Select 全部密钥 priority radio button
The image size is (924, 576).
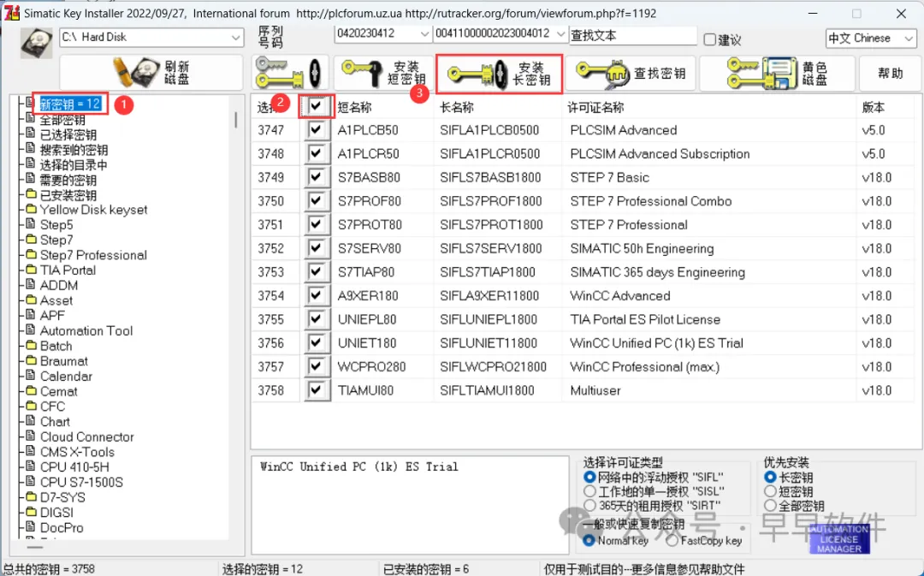click(770, 505)
